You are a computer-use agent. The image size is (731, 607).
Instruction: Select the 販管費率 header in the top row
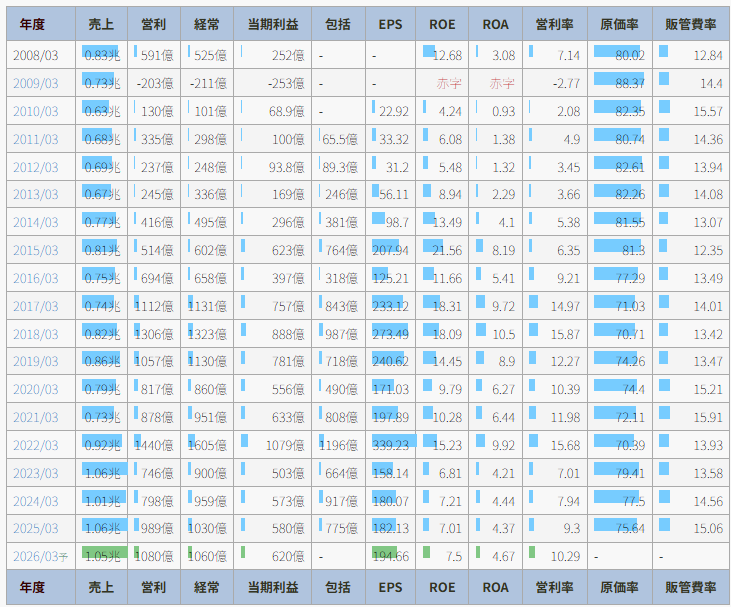(691, 24)
